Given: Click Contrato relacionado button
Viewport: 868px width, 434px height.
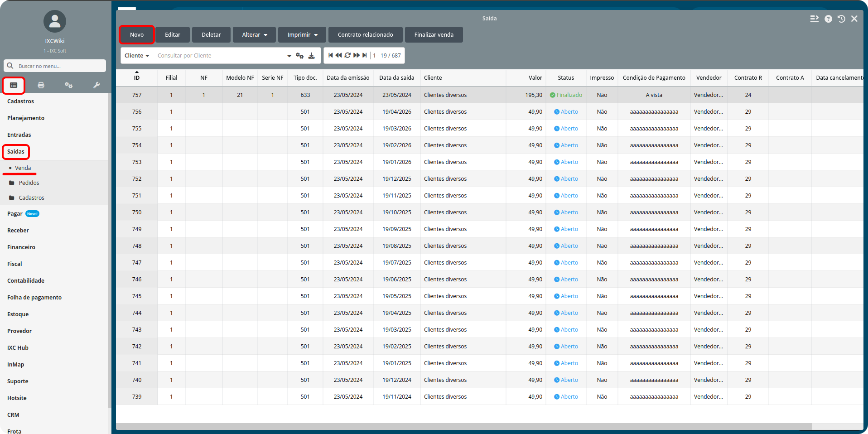Looking at the screenshot, I should 366,35.
